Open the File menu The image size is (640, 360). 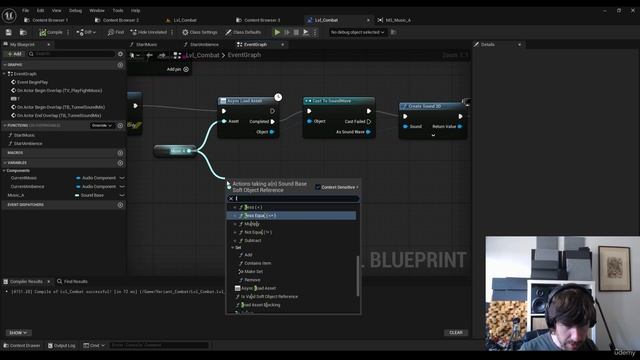25,10
